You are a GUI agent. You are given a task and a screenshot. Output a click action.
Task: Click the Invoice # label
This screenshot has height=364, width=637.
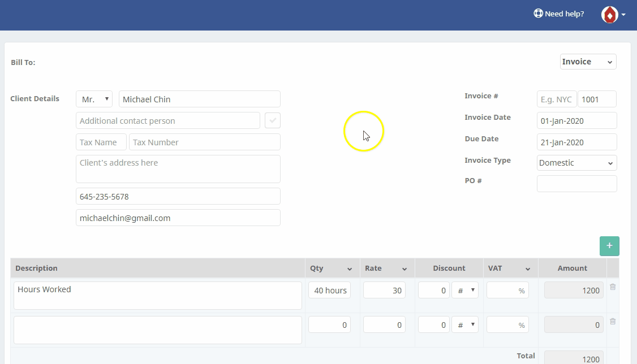(481, 96)
